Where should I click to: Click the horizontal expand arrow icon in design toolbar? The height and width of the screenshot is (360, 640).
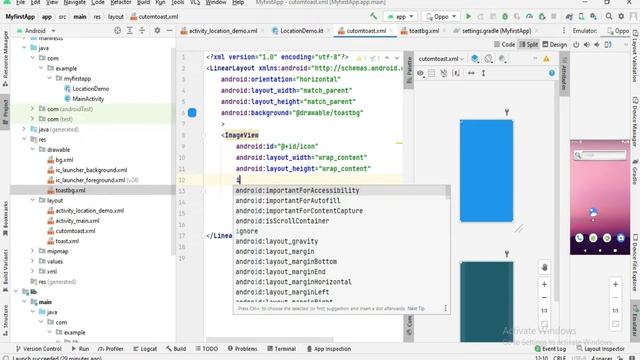tap(471, 73)
